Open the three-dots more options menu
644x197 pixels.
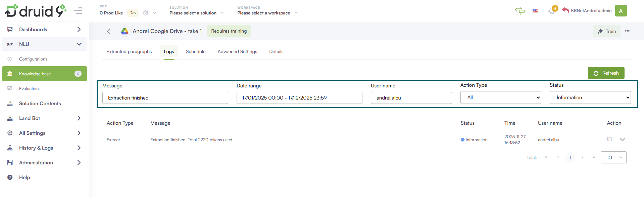pos(627,31)
